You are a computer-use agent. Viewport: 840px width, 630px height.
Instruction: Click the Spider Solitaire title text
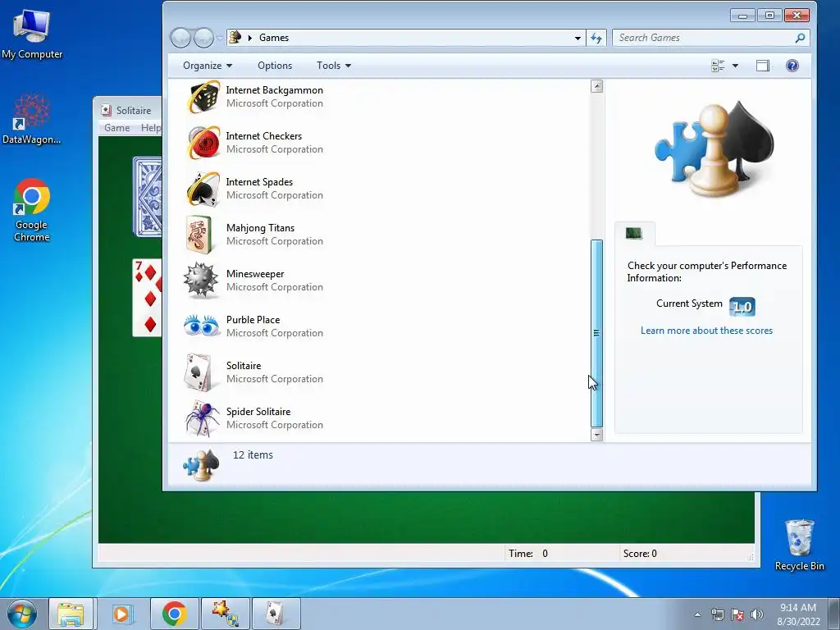pos(258,412)
